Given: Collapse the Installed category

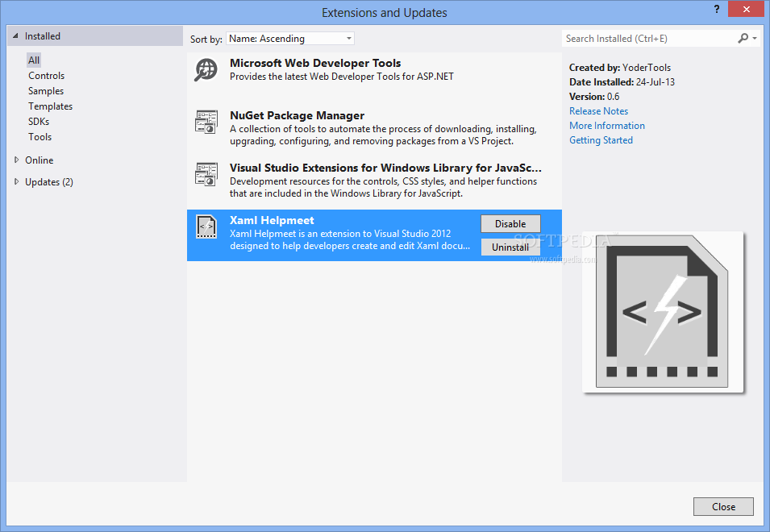Looking at the screenshot, I should [x=15, y=35].
